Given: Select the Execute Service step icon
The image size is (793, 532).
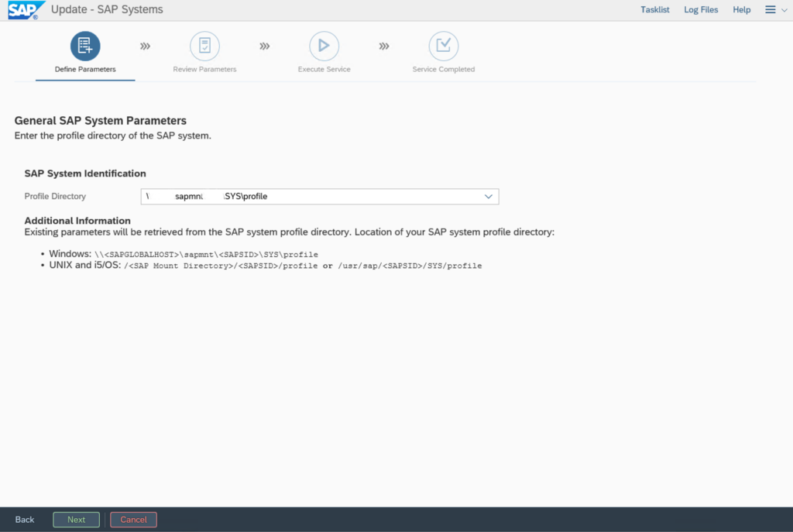Looking at the screenshot, I should tap(324, 46).
